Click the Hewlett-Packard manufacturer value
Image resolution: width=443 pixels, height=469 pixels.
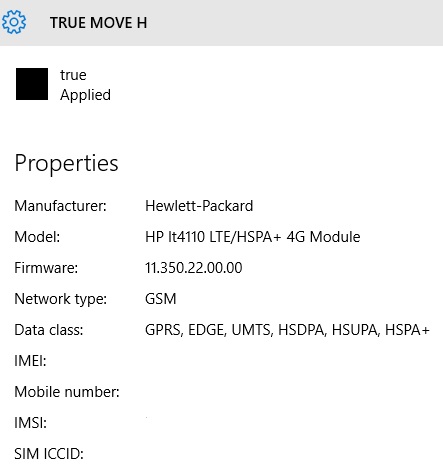(x=199, y=206)
